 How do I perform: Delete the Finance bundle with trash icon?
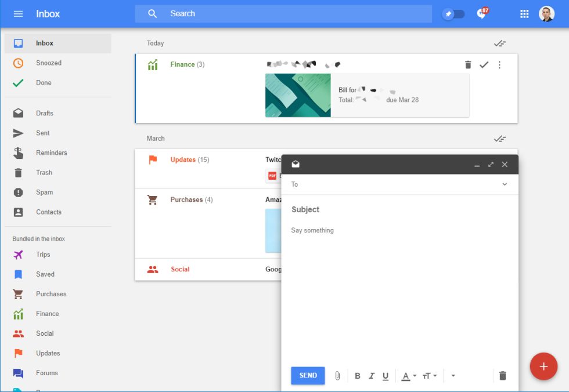point(468,65)
